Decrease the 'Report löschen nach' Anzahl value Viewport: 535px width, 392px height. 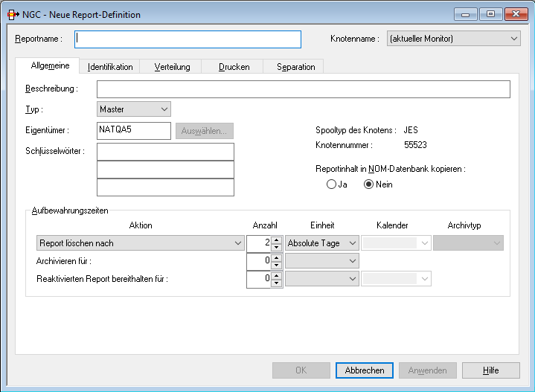[276, 247]
